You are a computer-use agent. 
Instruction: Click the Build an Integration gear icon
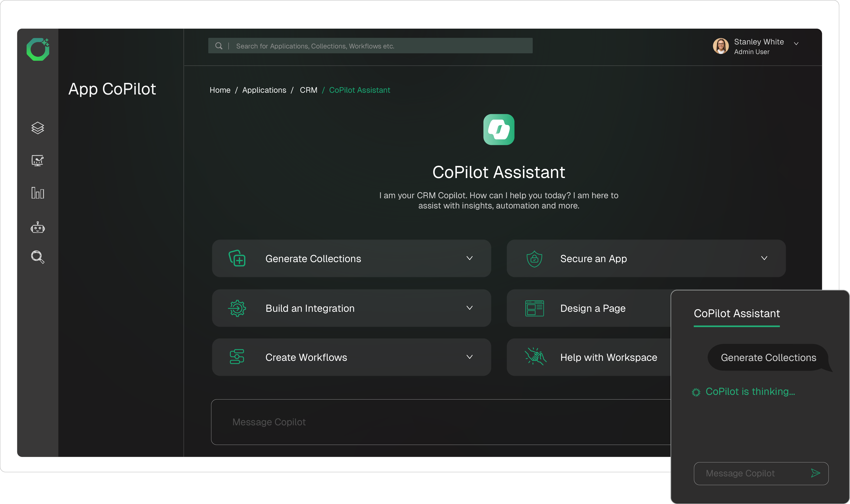[x=237, y=308]
